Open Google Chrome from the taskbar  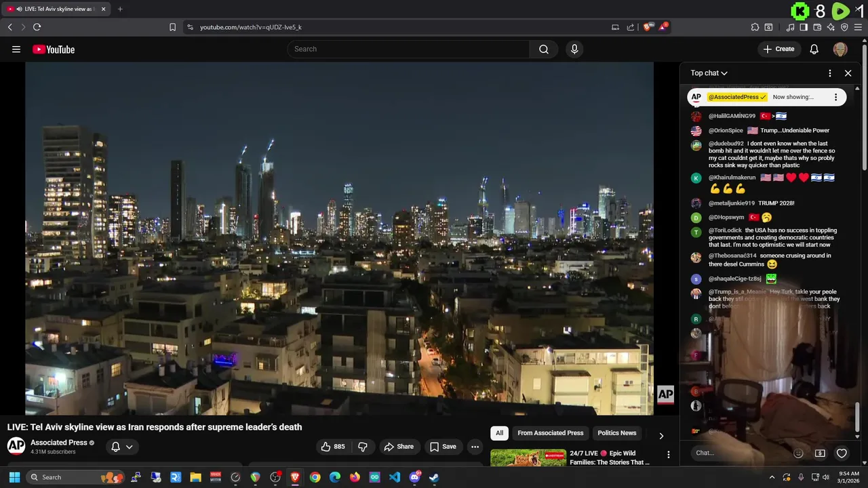pyautogui.click(x=315, y=477)
